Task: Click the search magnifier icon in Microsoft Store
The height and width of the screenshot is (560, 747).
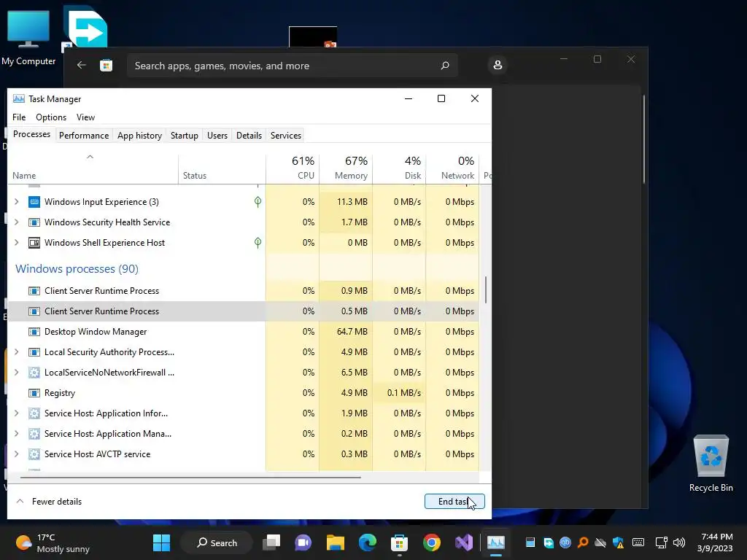Action: tap(445, 65)
